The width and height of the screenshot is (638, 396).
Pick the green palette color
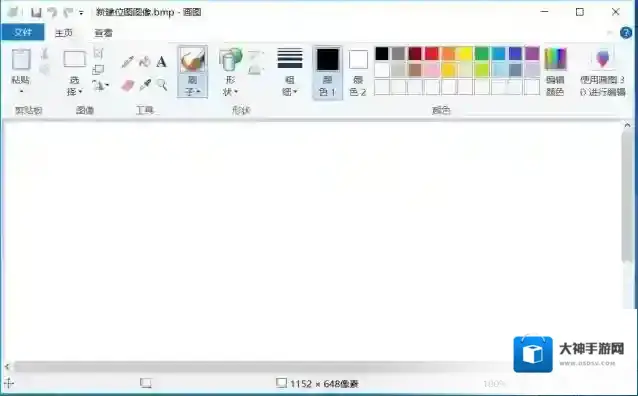click(482, 53)
